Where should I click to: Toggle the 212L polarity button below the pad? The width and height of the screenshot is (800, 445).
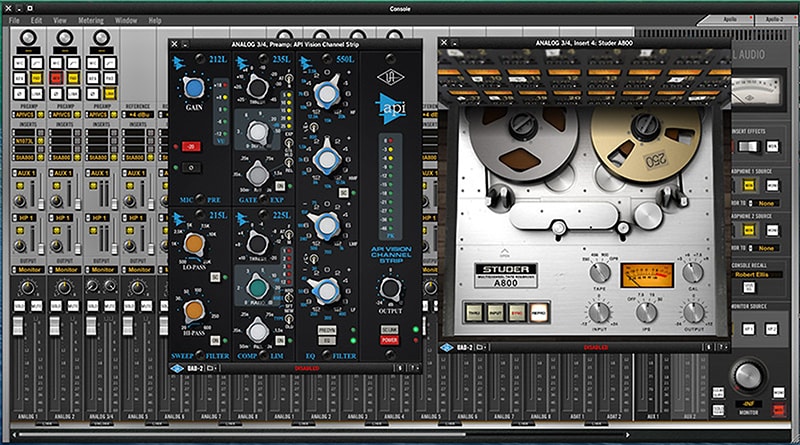pyautogui.click(x=191, y=167)
